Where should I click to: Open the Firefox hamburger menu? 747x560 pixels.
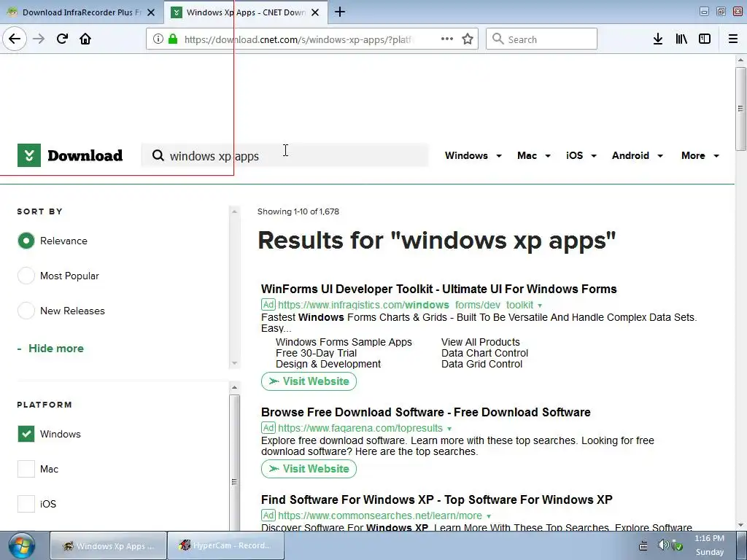point(733,39)
